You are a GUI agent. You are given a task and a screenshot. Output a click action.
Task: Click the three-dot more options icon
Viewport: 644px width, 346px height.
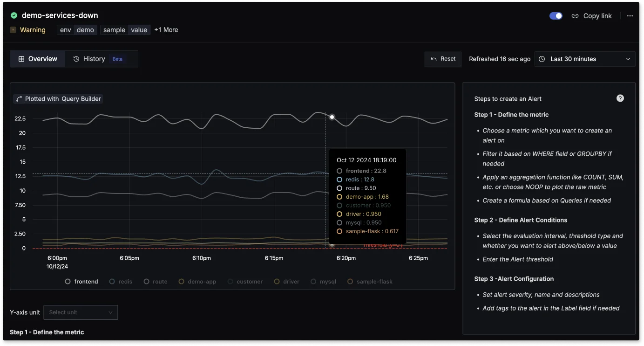(x=630, y=16)
